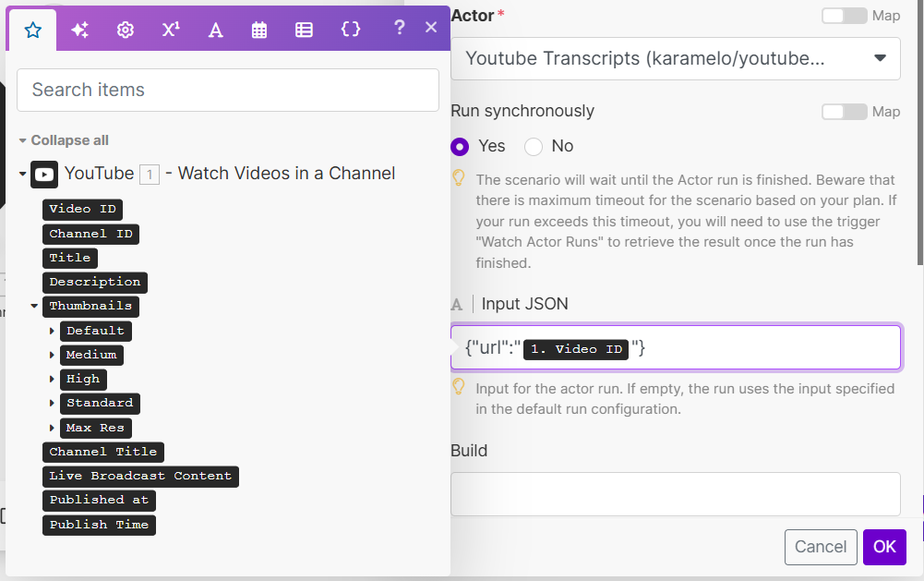Open the custom variables braces tab
Screen dimensions: 924x581
click(x=351, y=29)
